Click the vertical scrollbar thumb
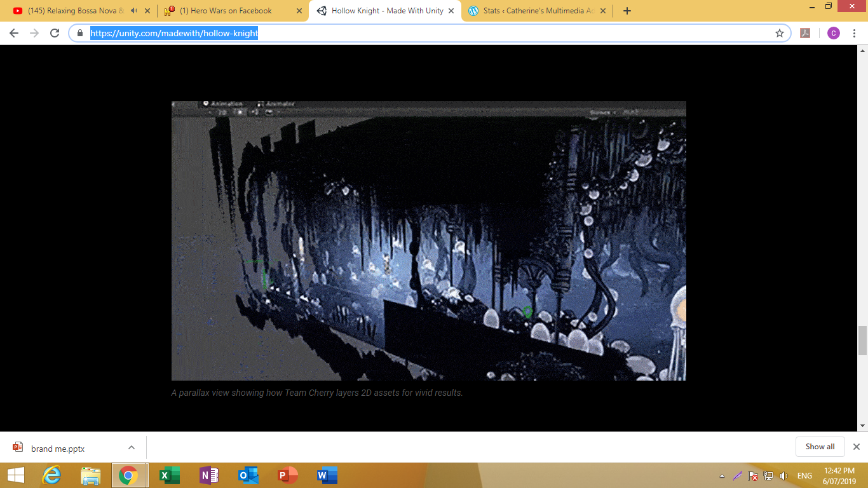The height and width of the screenshot is (488, 868). [862, 341]
